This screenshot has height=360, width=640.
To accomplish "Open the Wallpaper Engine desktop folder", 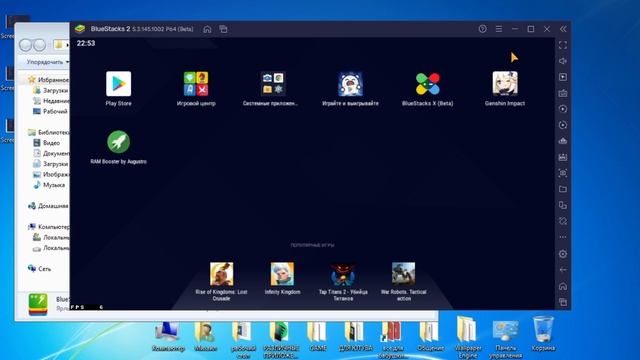I will tap(468, 337).
